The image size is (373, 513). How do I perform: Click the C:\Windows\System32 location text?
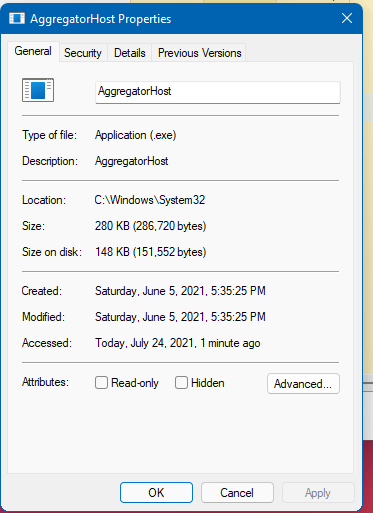pos(150,200)
